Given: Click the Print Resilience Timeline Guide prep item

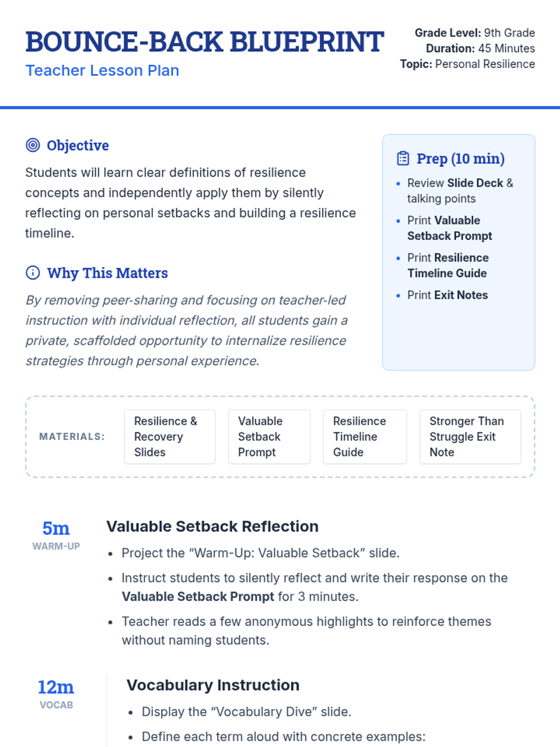Looking at the screenshot, I should click(447, 265).
